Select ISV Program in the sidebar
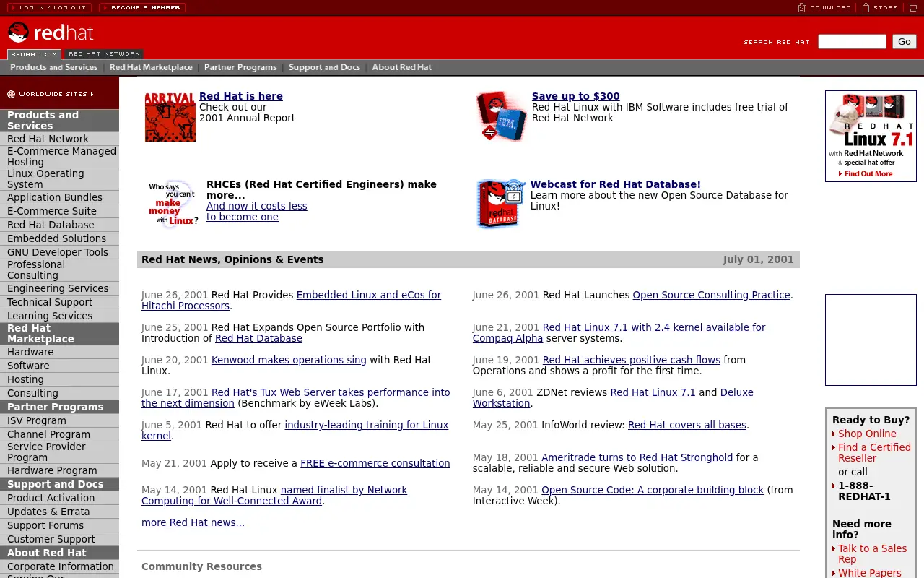924x578 pixels. [x=37, y=420]
